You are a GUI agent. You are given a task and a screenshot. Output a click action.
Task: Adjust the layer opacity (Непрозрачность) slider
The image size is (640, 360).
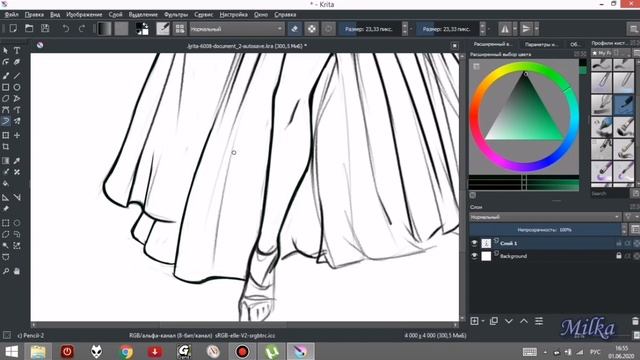click(544, 230)
